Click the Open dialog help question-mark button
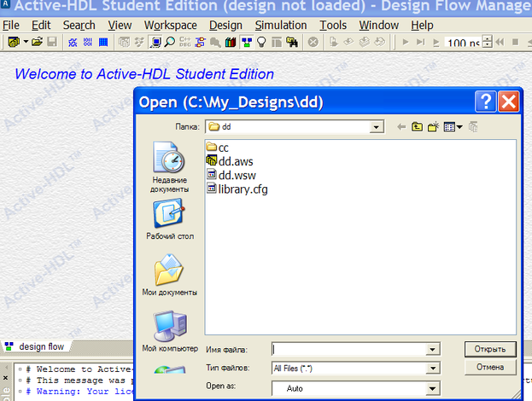This screenshot has width=532, height=401. [486, 101]
